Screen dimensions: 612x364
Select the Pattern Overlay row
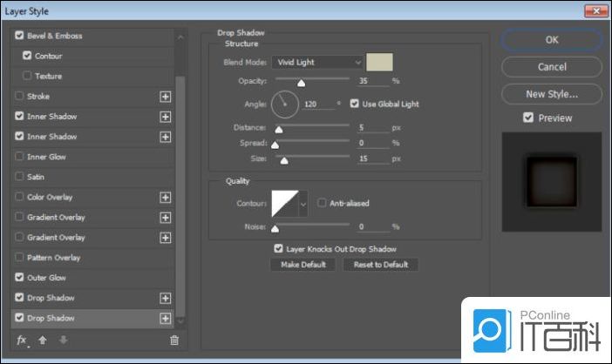[x=93, y=258]
